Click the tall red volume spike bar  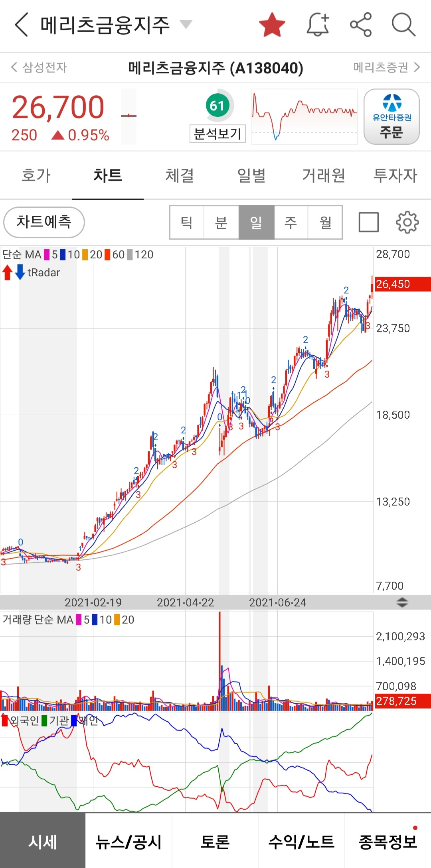(x=219, y=661)
